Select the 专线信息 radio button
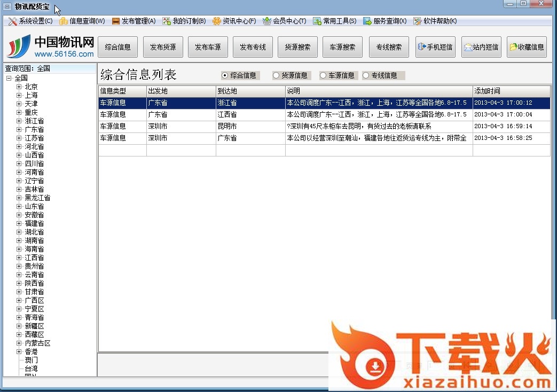Image resolution: width=557 pixels, height=392 pixels. [366, 75]
